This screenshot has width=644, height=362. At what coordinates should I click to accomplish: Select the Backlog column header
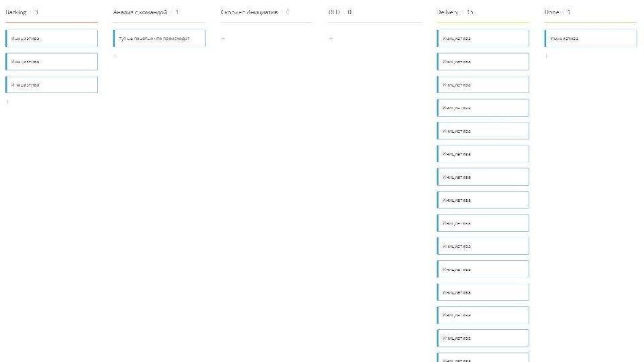click(17, 12)
